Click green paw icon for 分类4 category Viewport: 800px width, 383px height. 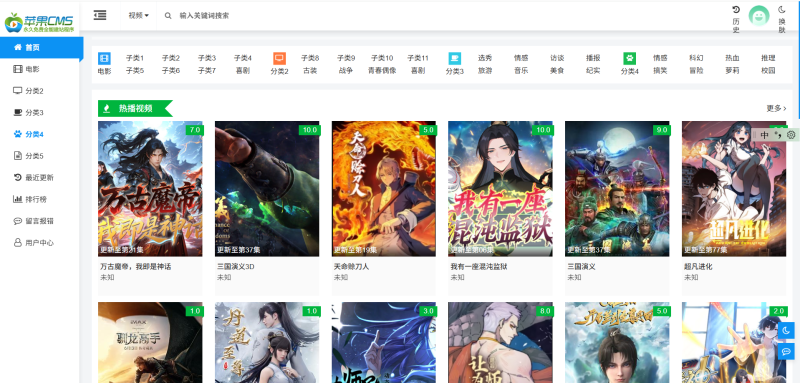click(630, 58)
